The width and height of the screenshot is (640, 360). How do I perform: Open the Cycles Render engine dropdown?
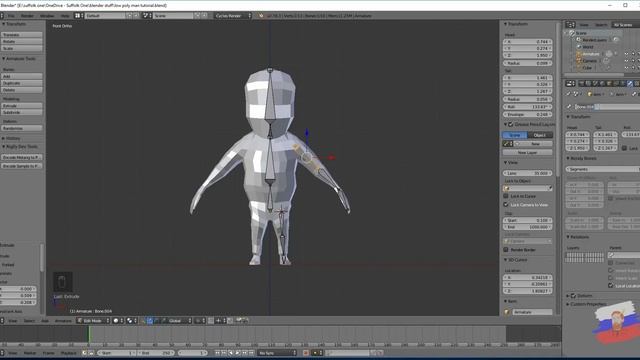coord(232,16)
